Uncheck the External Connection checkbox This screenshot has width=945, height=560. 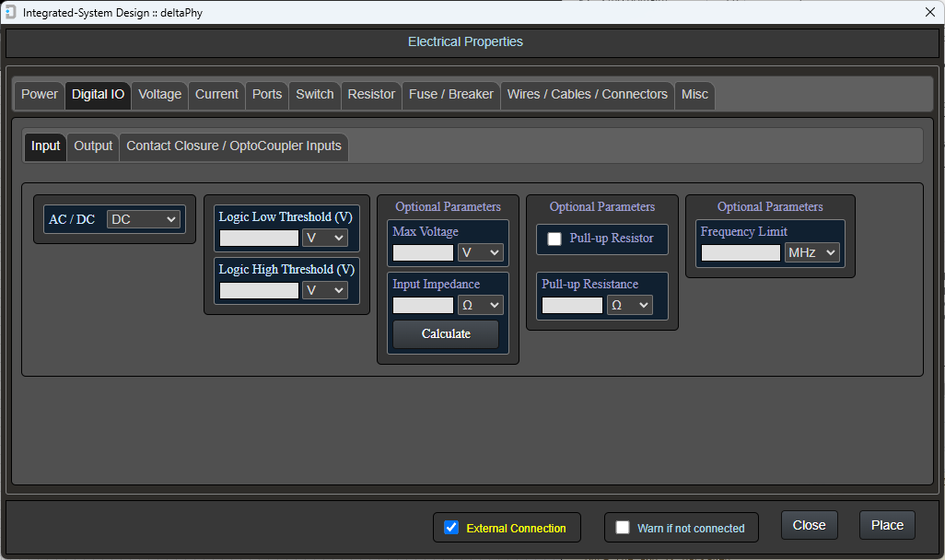pos(451,528)
